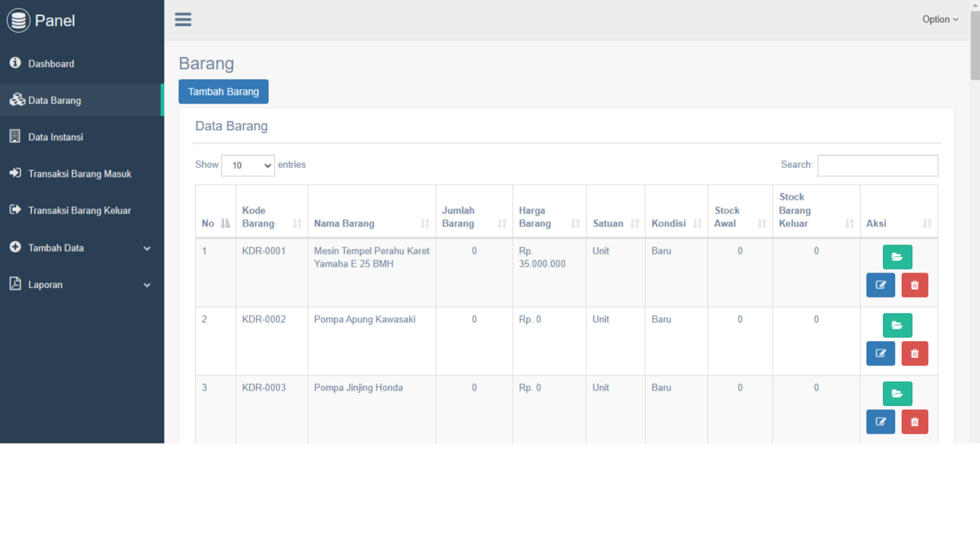The image size is (980, 551).
Task: Focus the Search input field
Action: [877, 165]
